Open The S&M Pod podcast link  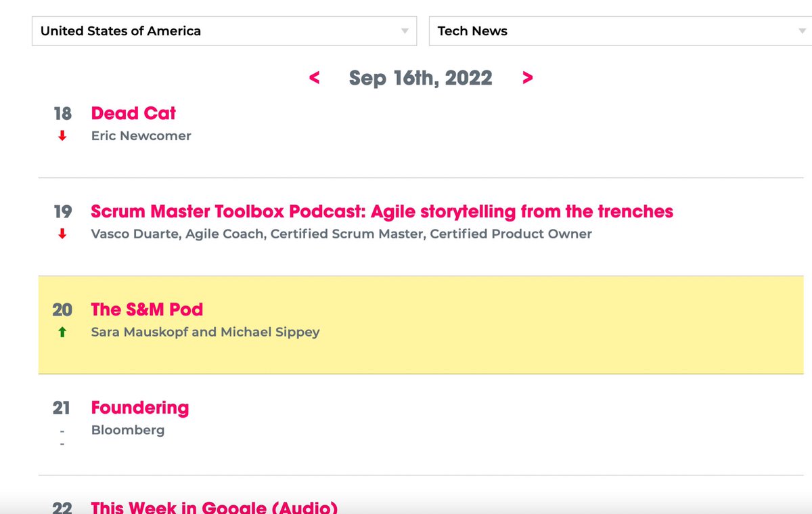tap(147, 309)
